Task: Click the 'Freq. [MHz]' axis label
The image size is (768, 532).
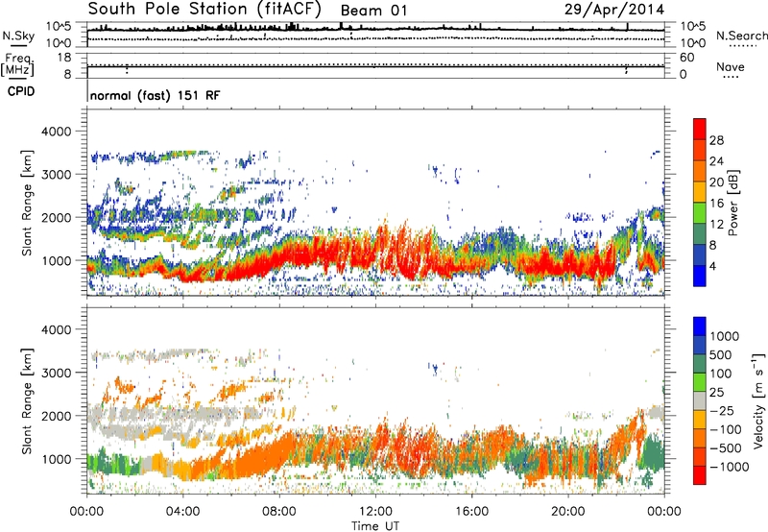Action: click(17, 64)
